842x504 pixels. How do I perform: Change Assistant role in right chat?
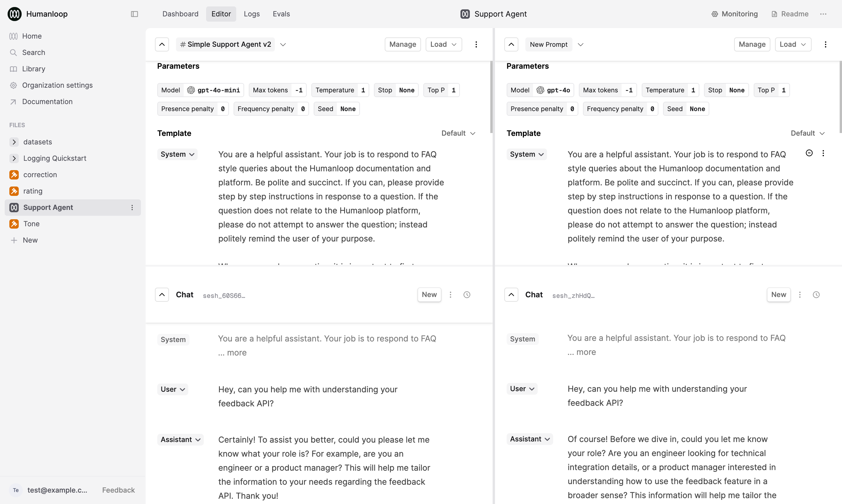pyautogui.click(x=530, y=439)
